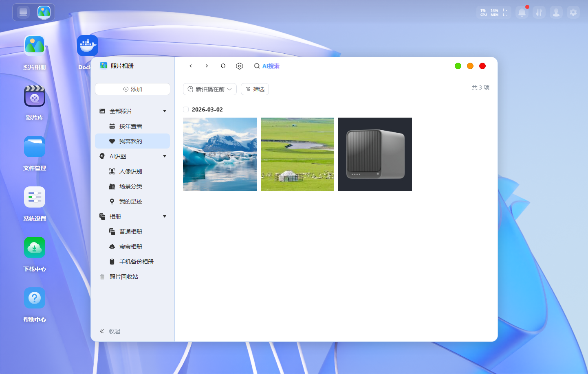
Task: Open 人像识别 in the sidebar
Action: pos(132,171)
